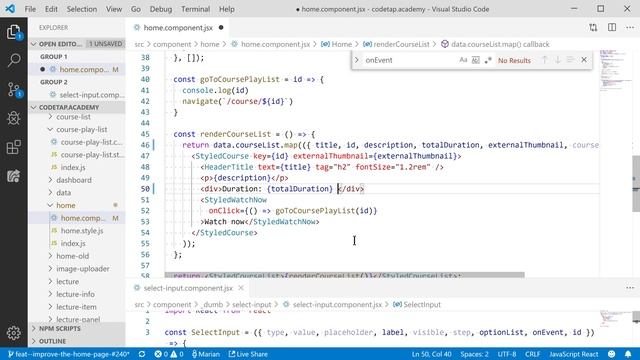640x360 pixels.
Task: Click the Marian account status bar item
Action: point(206,354)
